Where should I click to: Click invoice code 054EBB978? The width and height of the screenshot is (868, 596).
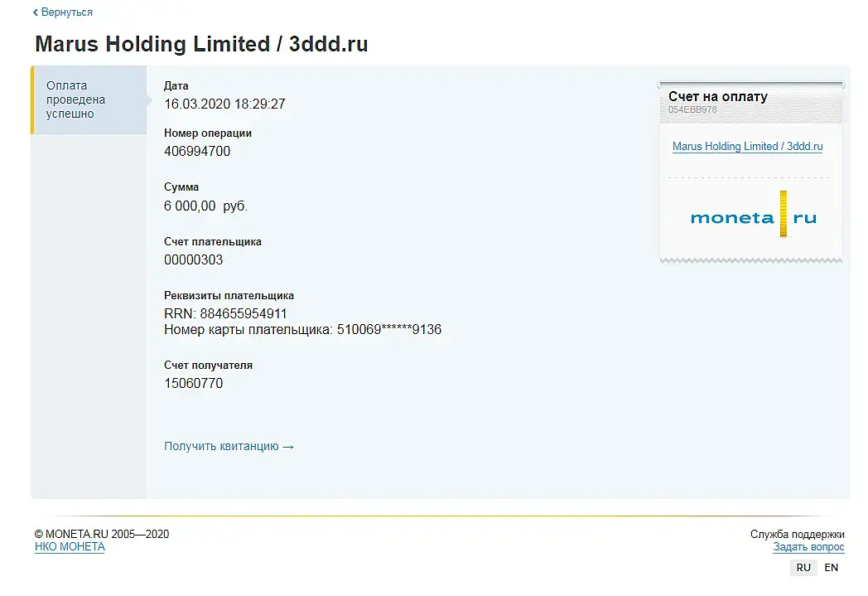692,110
